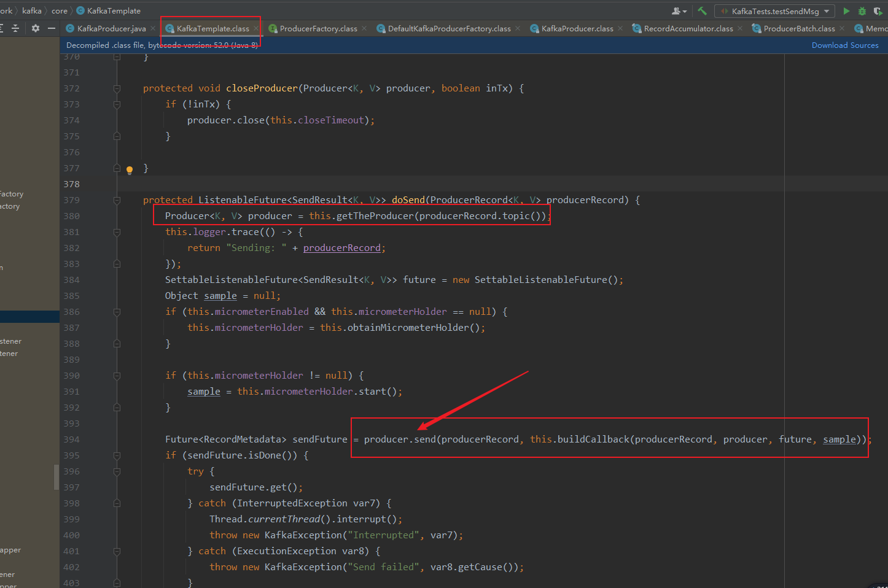Click getTheProducer call on line 380

(375, 216)
